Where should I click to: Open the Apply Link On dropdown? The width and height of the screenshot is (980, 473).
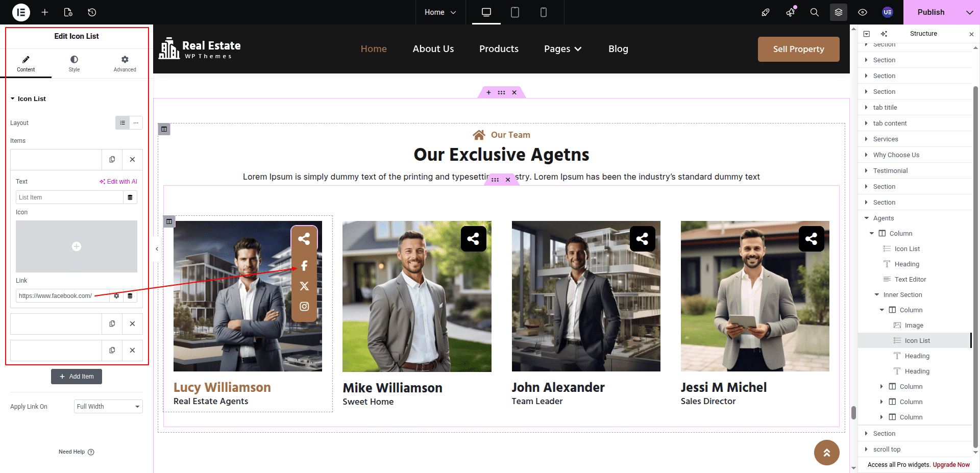pyautogui.click(x=108, y=407)
